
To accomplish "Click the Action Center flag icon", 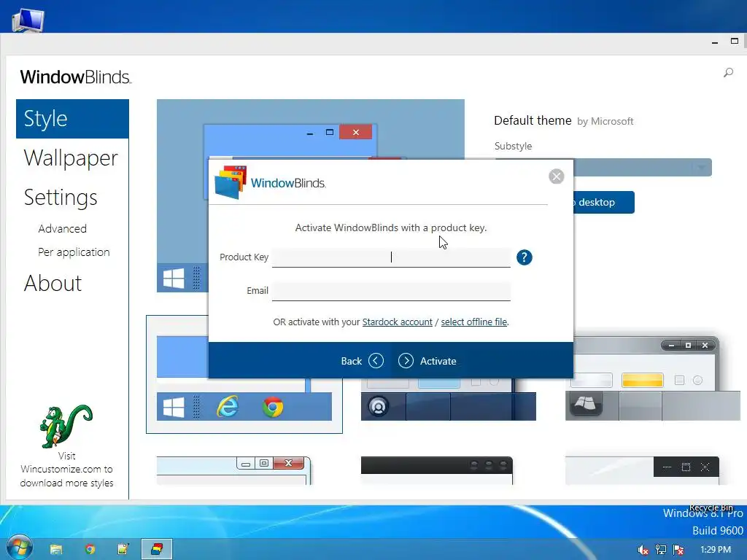I will [x=679, y=550].
